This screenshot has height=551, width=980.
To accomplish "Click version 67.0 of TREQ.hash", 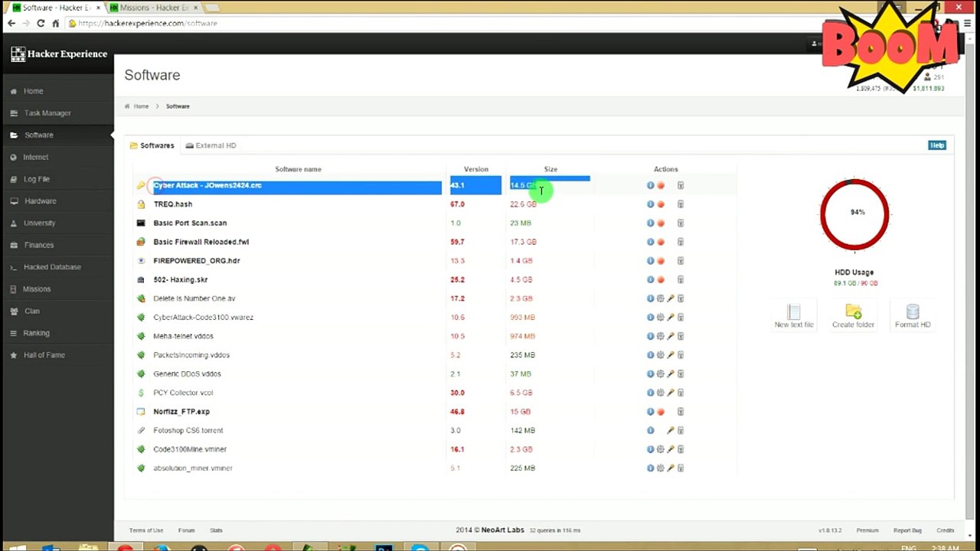I will [458, 204].
